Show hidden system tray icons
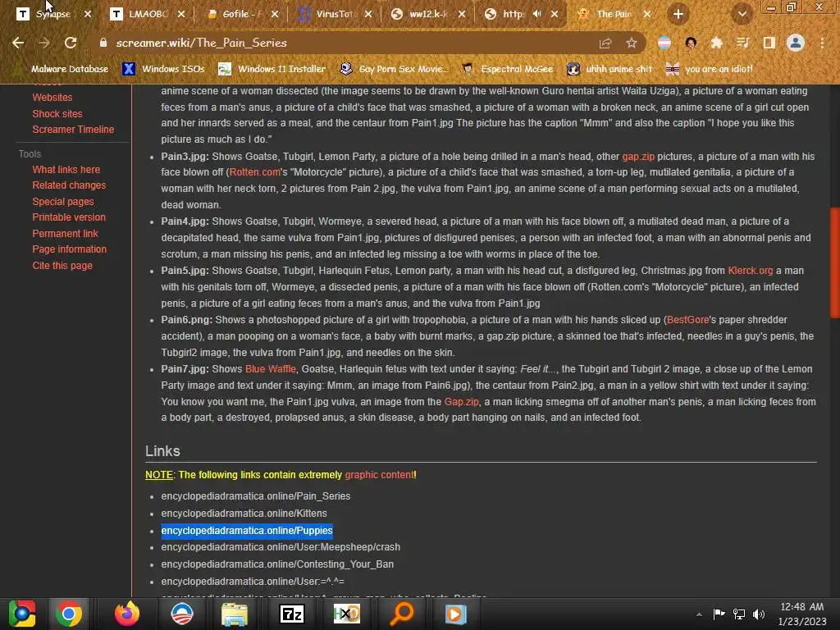This screenshot has height=630, width=840. click(699, 614)
